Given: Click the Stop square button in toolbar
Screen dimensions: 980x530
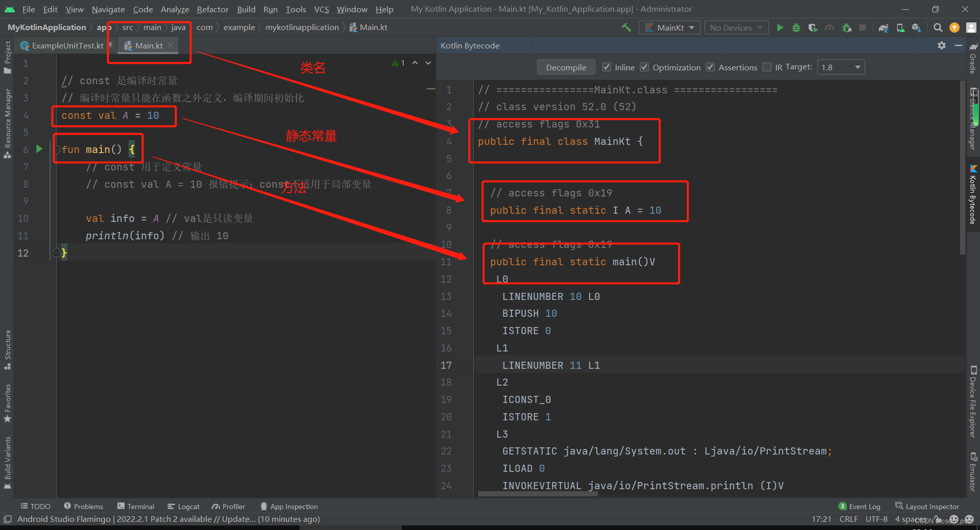Looking at the screenshot, I should coord(863,28).
